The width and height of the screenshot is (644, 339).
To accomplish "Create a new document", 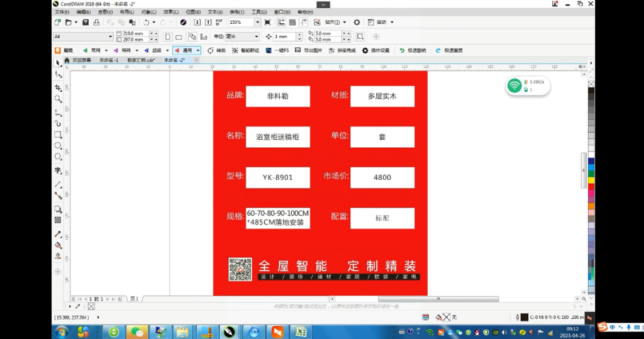I will coord(57,22).
